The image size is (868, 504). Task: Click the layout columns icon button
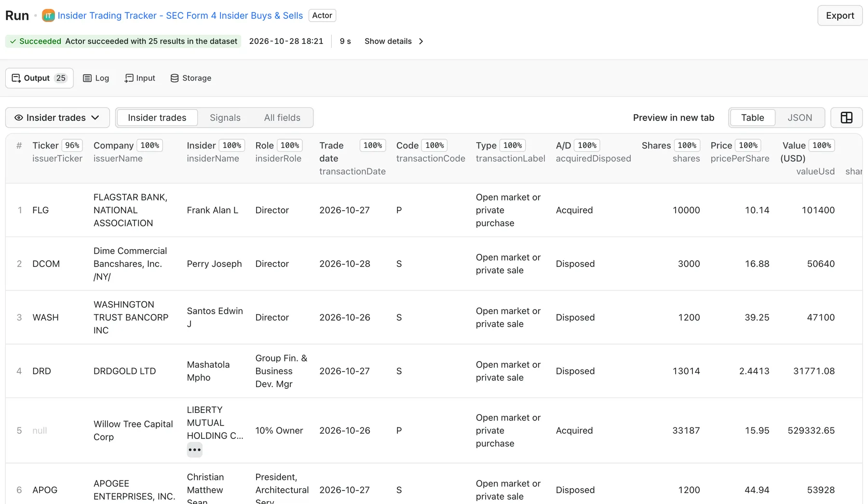pos(846,118)
